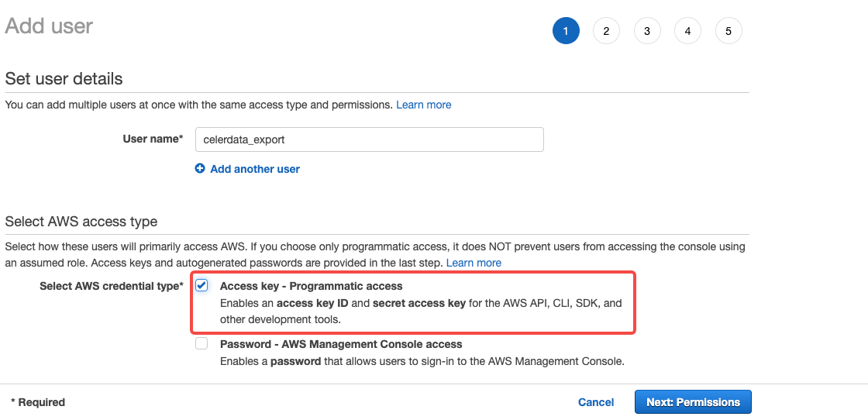Screen dimensions: 868x420
Task: Jump to wizard step 2 circle
Action: click(x=606, y=31)
